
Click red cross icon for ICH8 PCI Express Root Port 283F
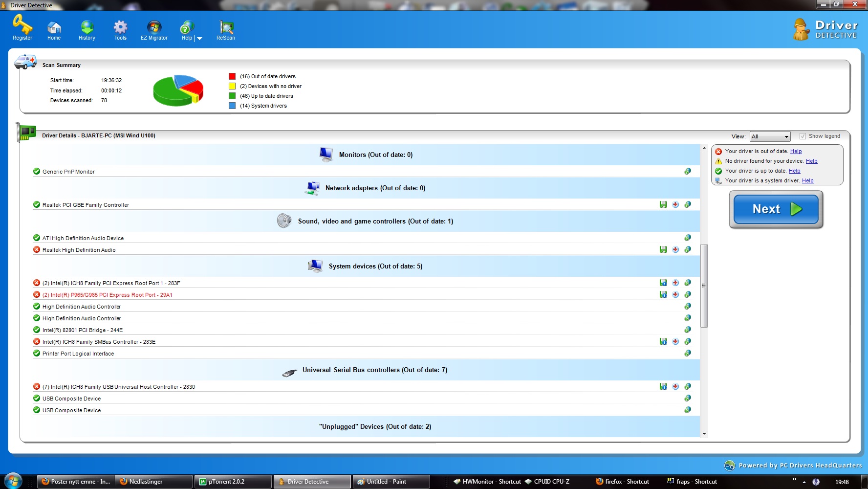pos(675,283)
